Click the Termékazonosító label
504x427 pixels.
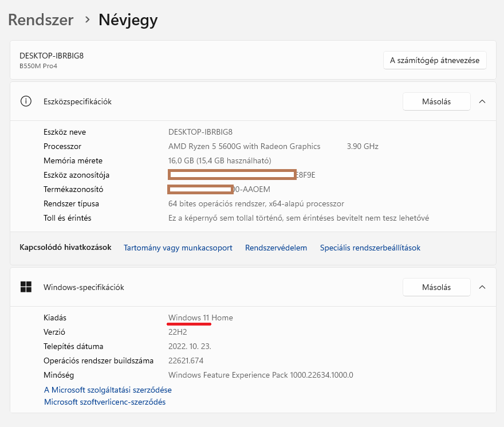click(73, 189)
